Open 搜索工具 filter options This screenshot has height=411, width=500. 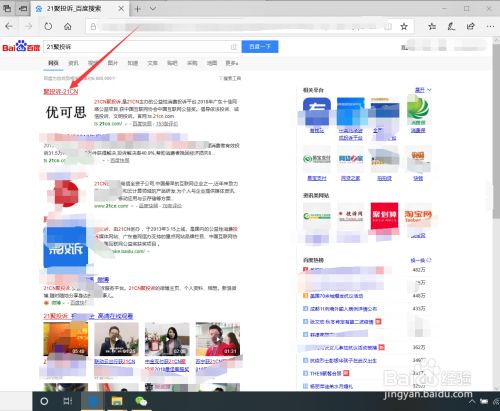point(230,78)
